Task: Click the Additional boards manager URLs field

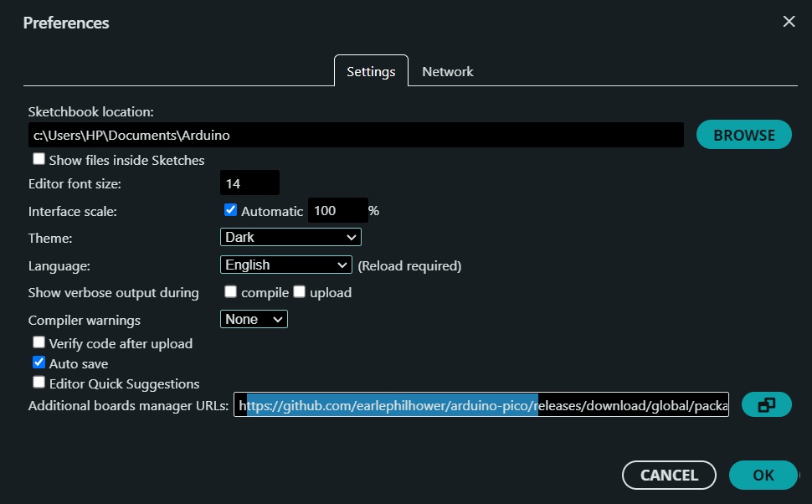Action: [x=481, y=406]
